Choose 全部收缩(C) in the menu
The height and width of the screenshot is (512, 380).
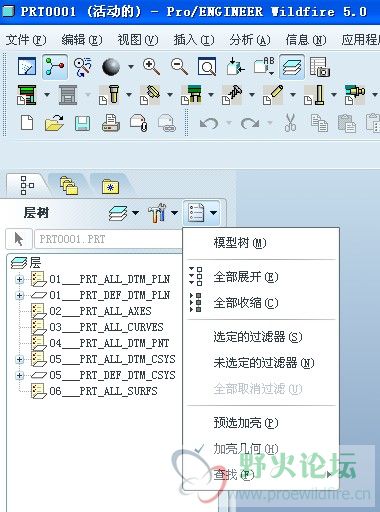[261, 303]
